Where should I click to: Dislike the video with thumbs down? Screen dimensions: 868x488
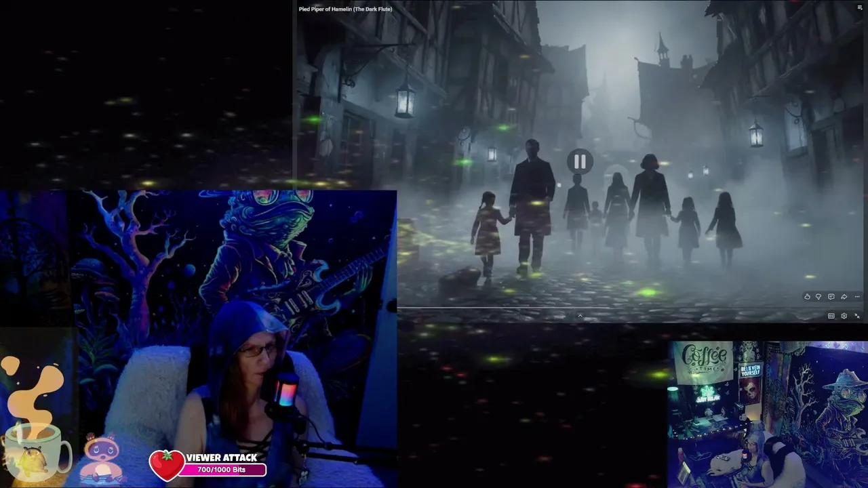pos(818,297)
